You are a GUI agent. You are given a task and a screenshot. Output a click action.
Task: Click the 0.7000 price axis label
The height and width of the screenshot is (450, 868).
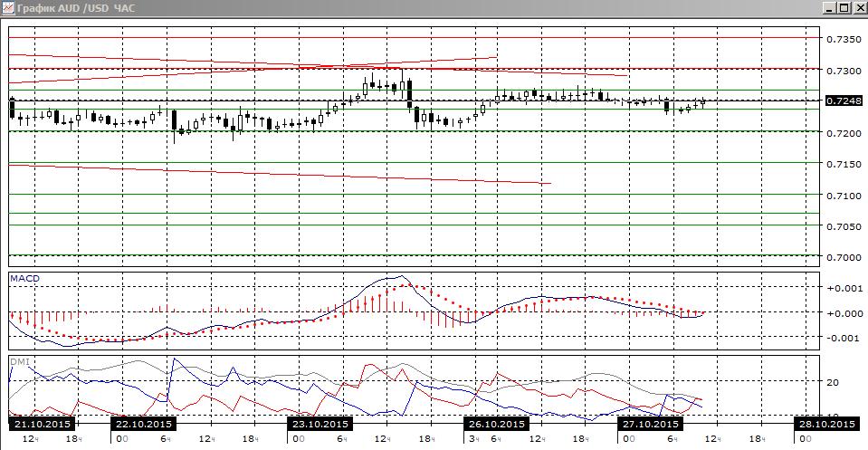pos(844,257)
